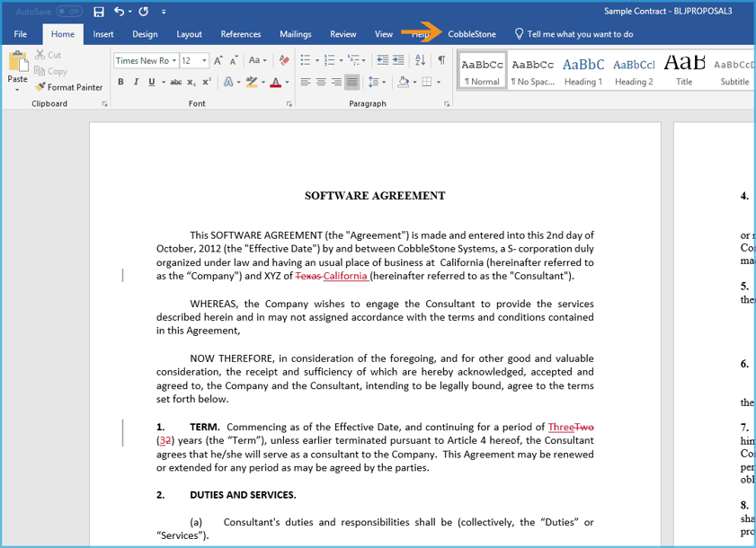The image size is (756, 548).
Task: Open Text Effects and Typography
Action: 228,82
